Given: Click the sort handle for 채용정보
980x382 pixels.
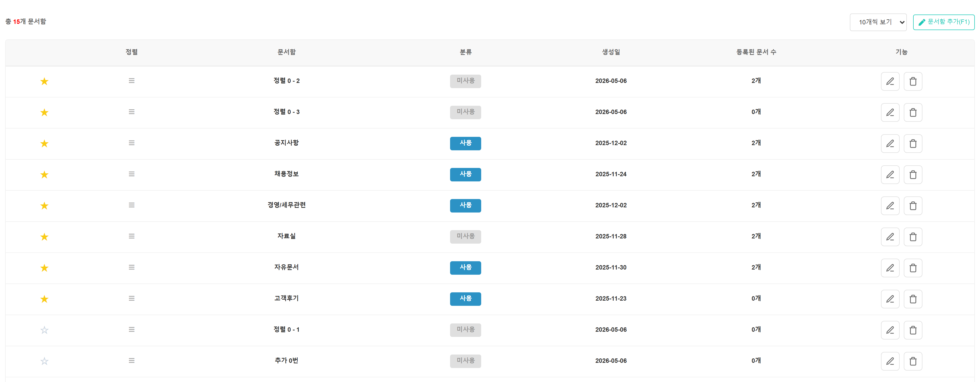Looking at the screenshot, I should pyautogui.click(x=132, y=174).
